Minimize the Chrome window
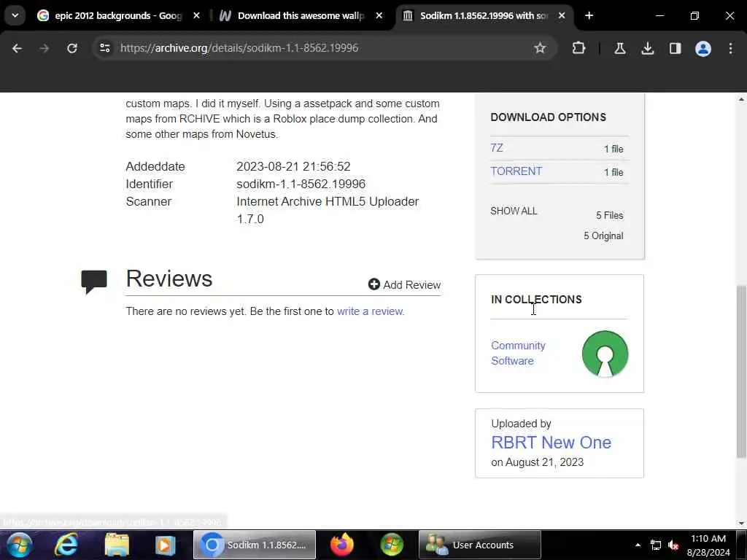Viewport: 747px width, 560px height. tap(659, 16)
